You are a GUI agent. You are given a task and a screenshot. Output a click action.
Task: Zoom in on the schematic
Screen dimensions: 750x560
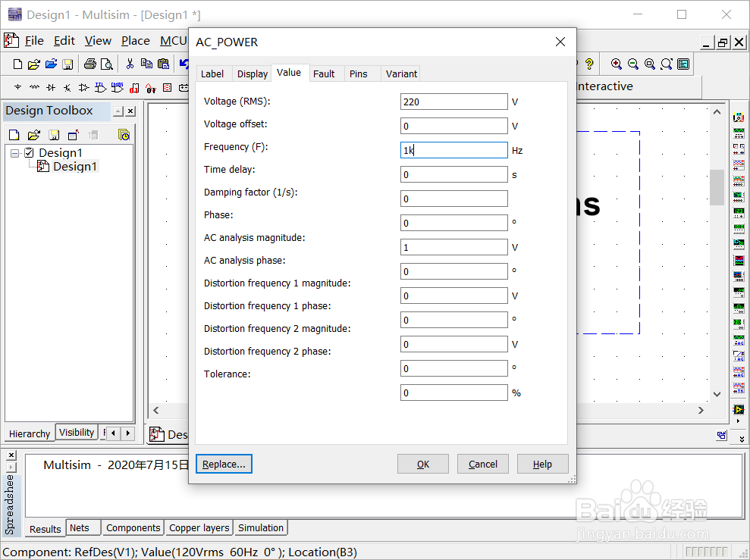pyautogui.click(x=617, y=64)
